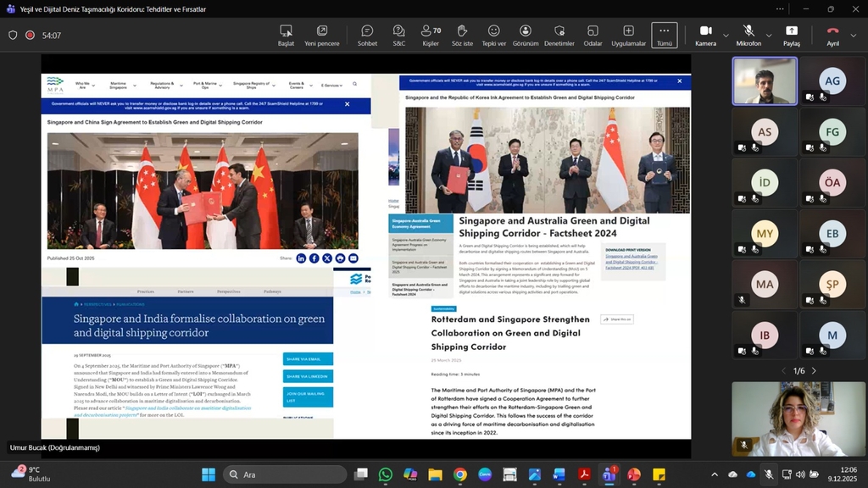Click the Paylaş share screen icon
This screenshot has height=488, width=868.
(x=791, y=35)
